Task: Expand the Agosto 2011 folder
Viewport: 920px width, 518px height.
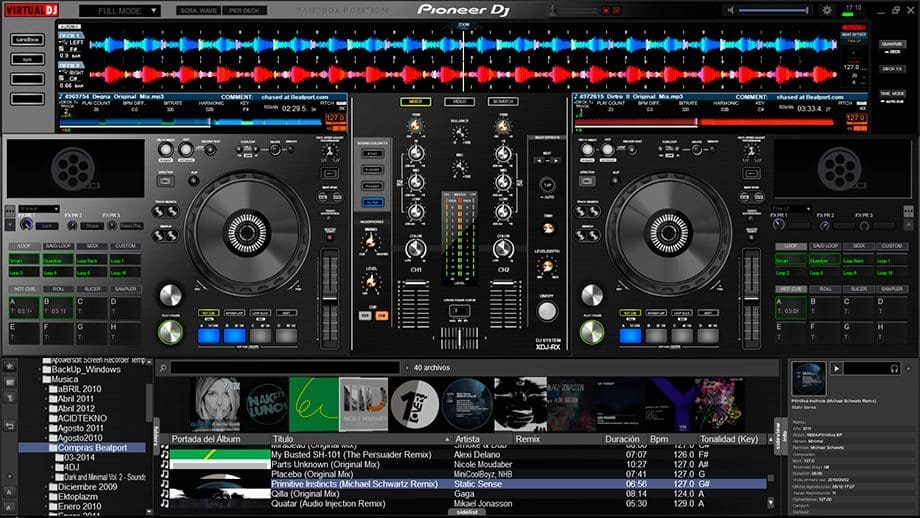Action: (x=46, y=428)
